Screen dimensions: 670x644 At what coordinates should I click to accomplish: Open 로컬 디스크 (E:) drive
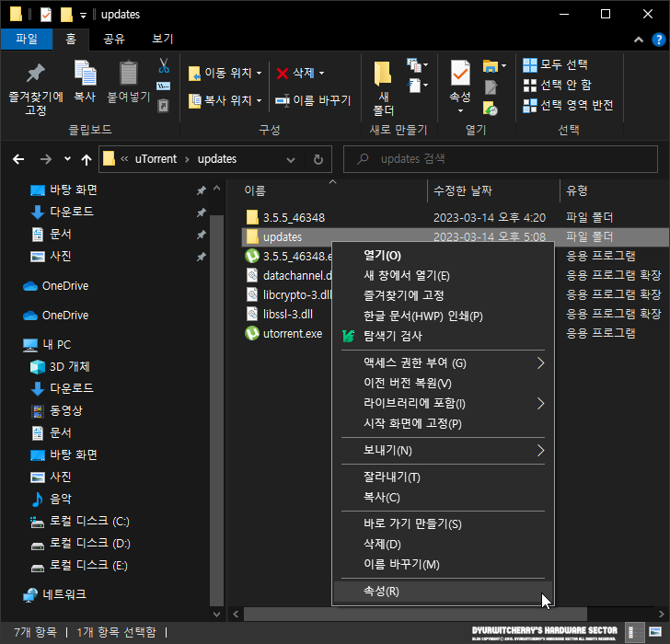[89, 566]
